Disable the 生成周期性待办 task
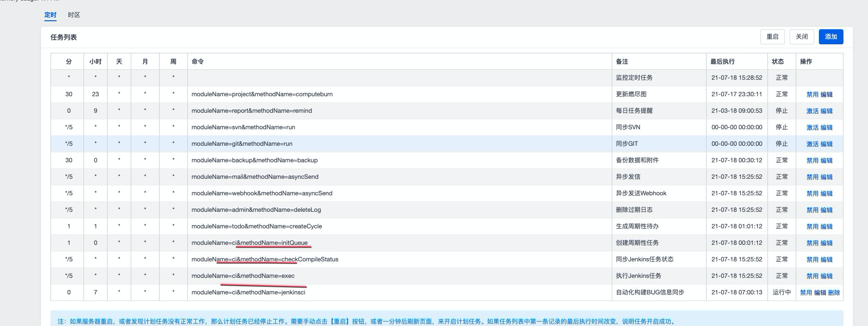868x326 pixels. [812, 226]
